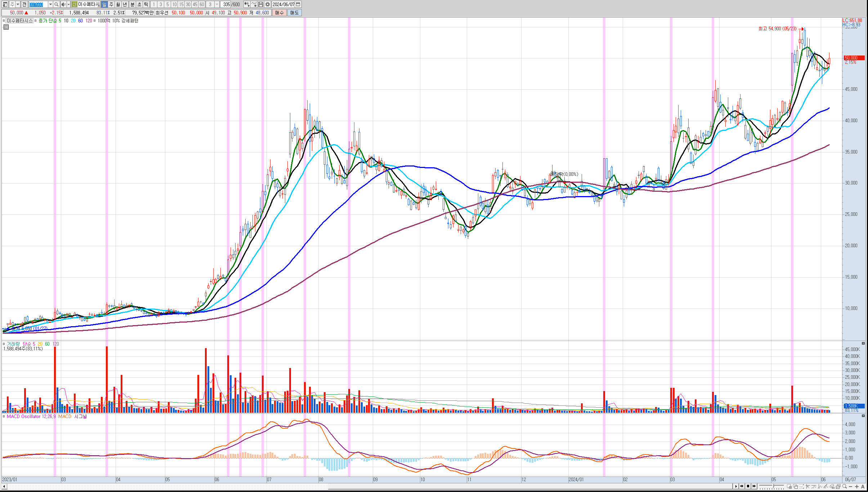This screenshot has width=868, height=492.
Task: Toggle the MACD Oscillator indicator box
Action: pyautogui.click(x=4, y=416)
